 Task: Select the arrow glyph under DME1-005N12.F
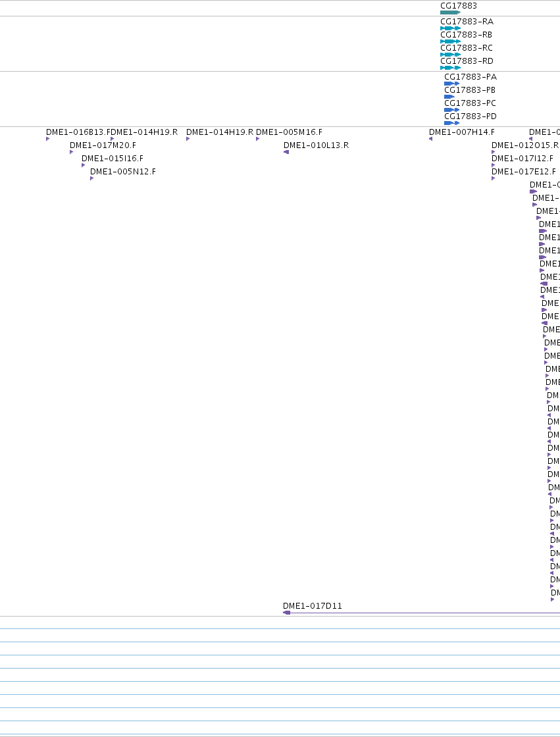tap(91, 178)
